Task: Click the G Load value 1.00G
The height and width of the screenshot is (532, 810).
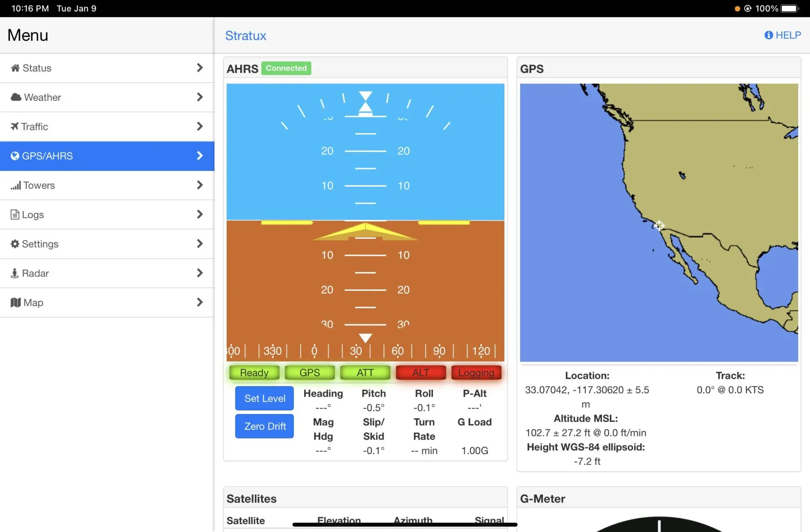Action: 475,451
